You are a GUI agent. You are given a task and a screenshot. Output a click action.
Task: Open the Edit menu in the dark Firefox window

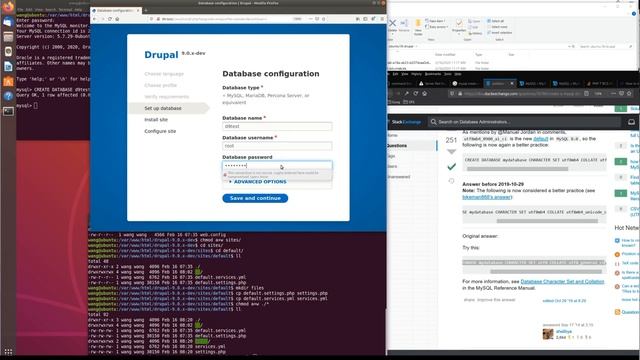click(395, 74)
